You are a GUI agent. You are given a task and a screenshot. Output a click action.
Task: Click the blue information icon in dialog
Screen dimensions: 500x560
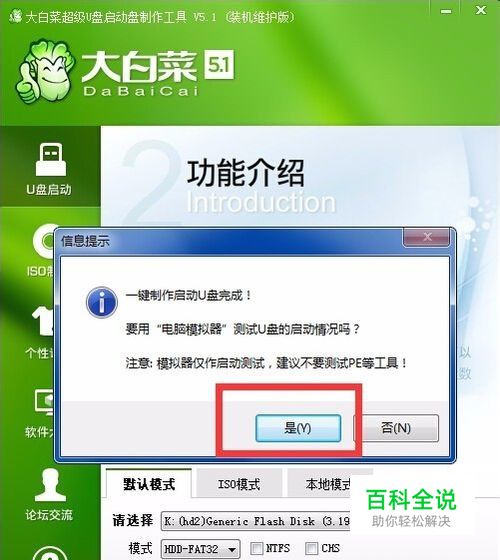(102, 303)
